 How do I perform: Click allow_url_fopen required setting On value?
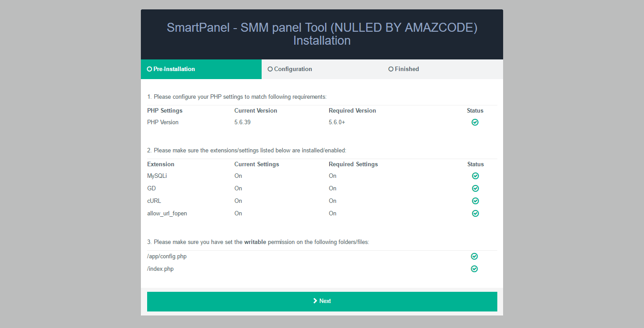pyautogui.click(x=333, y=214)
